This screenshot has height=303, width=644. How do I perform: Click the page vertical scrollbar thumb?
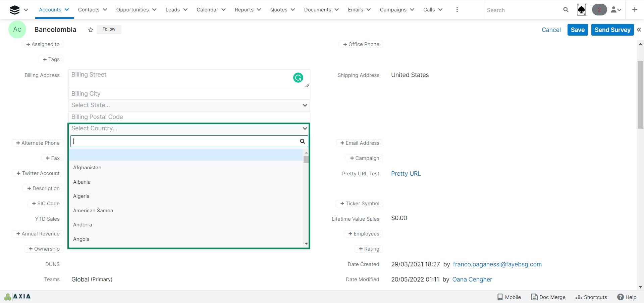coord(640,94)
